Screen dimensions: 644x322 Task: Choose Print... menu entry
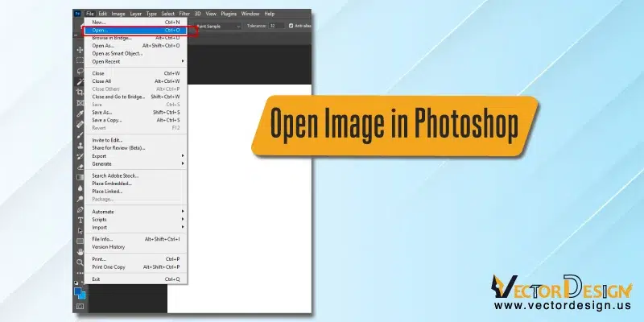pos(136,259)
